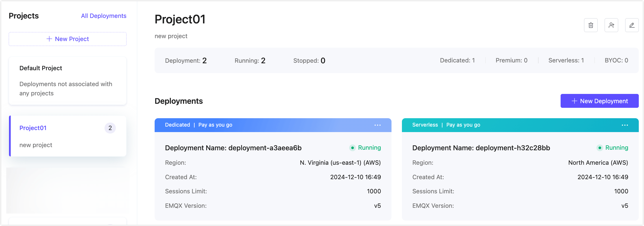Click the Serverless plan header label
Image resolution: width=644 pixels, height=226 pixels.
[425, 125]
